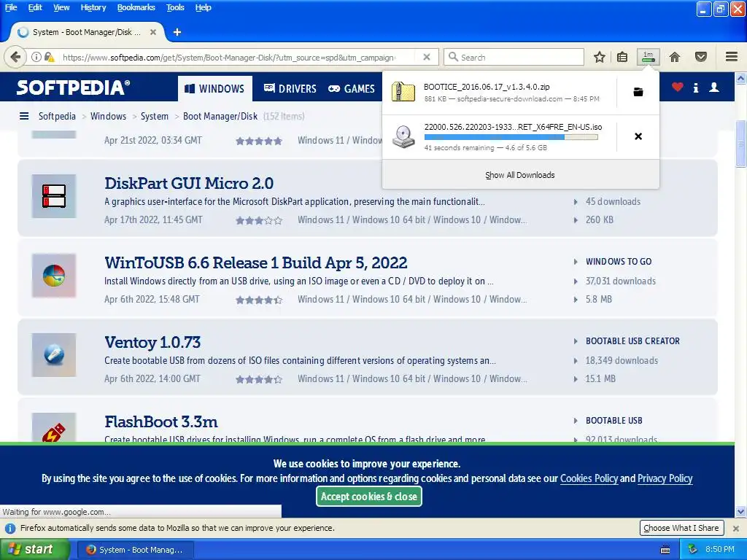Click the Softpedia heart favorites icon
This screenshot has height=560, width=747.
678,87
